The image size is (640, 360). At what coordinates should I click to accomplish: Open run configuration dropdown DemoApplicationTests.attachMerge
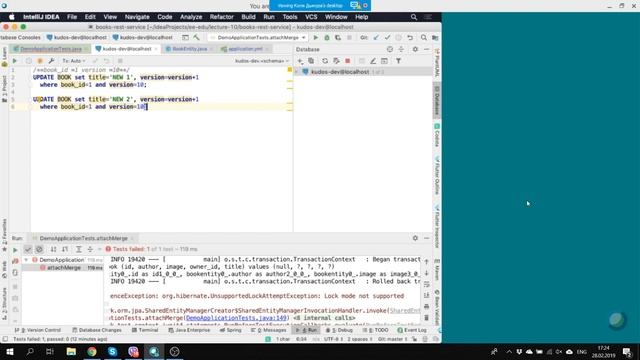point(259,38)
